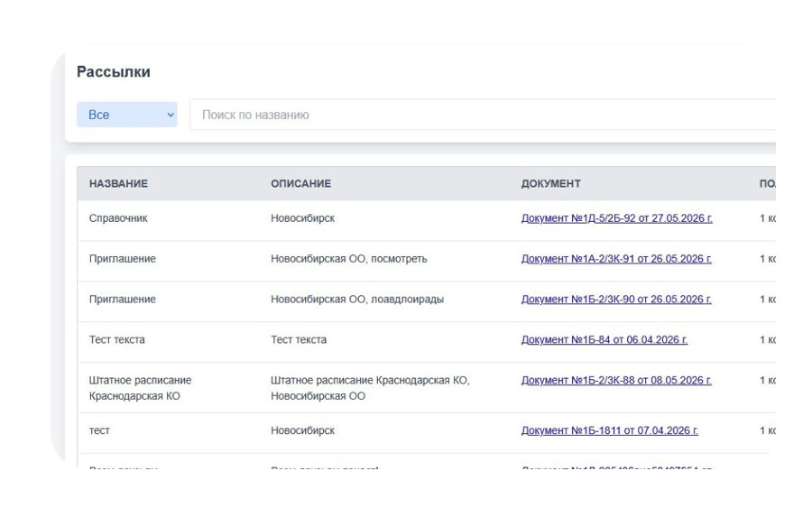Click the 'ДОКУМЕНТ' column header
This screenshot has width=812, height=508.
click(x=550, y=183)
